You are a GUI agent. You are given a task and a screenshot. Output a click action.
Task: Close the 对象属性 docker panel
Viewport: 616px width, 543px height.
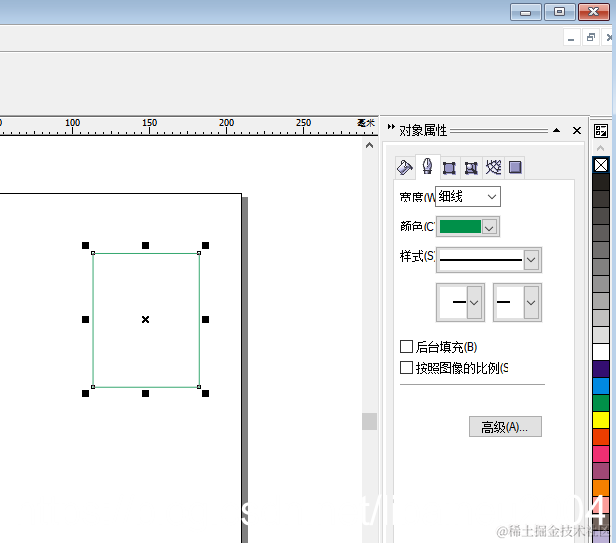pos(577,130)
